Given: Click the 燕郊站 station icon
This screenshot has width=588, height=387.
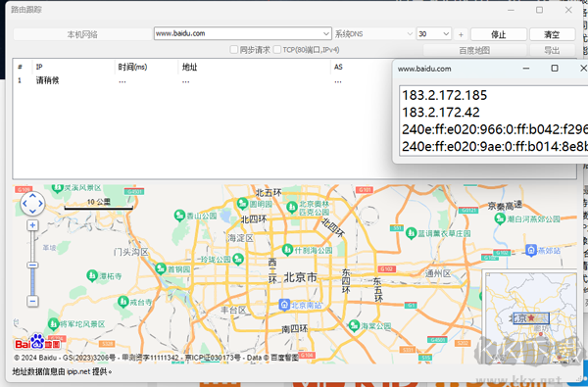Looking at the screenshot, I should [x=531, y=250].
